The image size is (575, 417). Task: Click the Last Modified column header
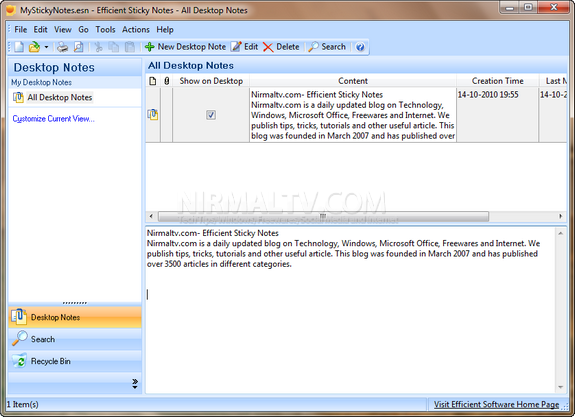(553, 81)
